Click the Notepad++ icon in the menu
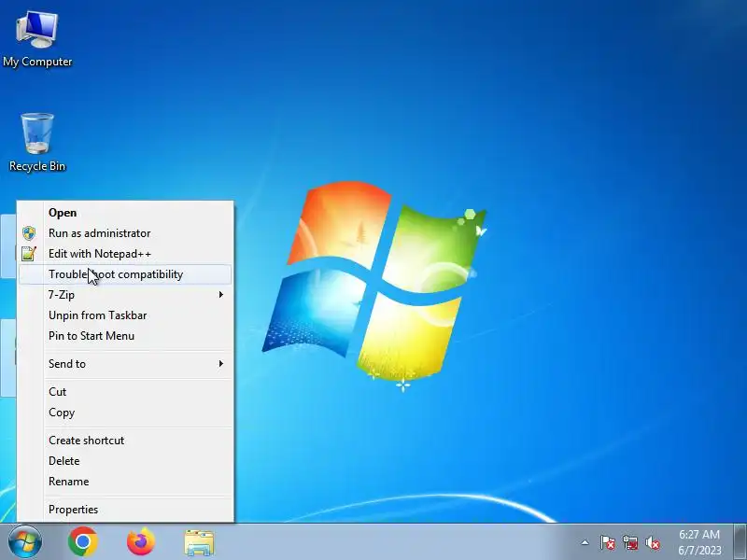This screenshot has width=747, height=560. (29, 254)
